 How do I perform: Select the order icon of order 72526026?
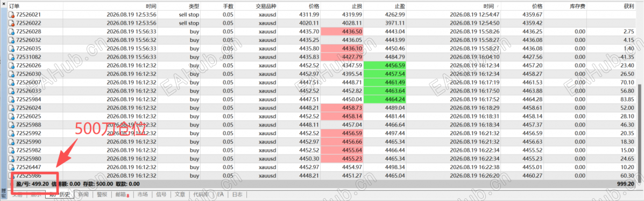coord(11,65)
